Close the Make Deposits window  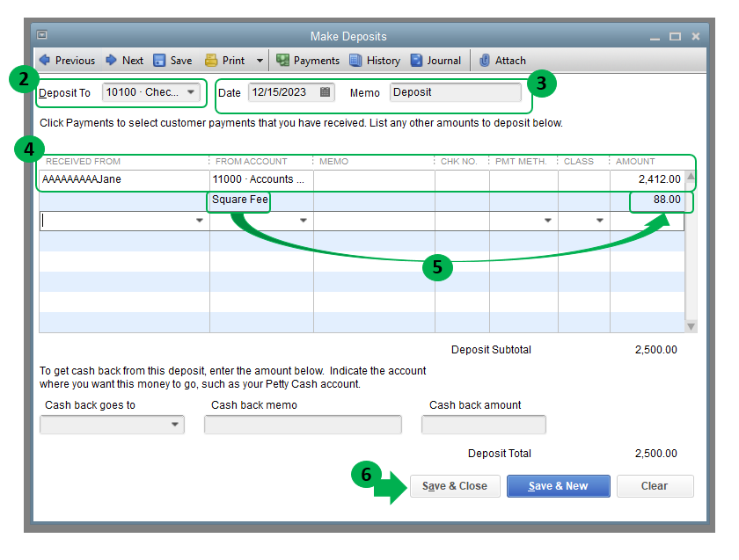tap(696, 36)
